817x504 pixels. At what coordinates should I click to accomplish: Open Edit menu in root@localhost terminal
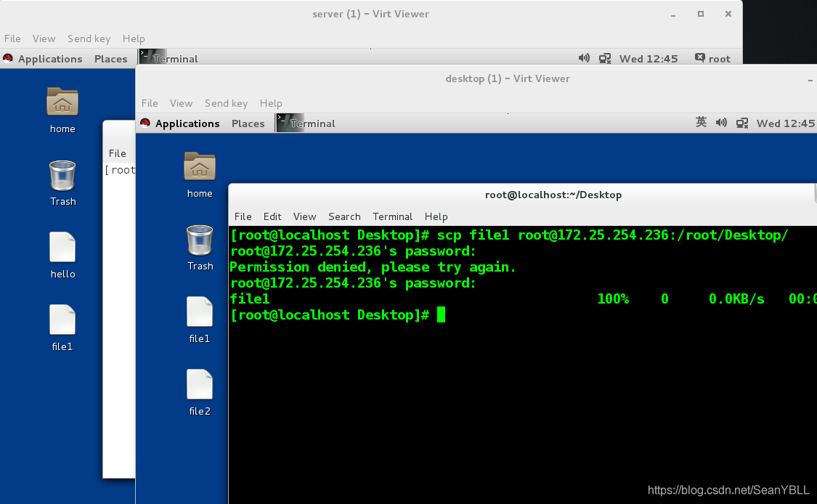click(x=272, y=216)
